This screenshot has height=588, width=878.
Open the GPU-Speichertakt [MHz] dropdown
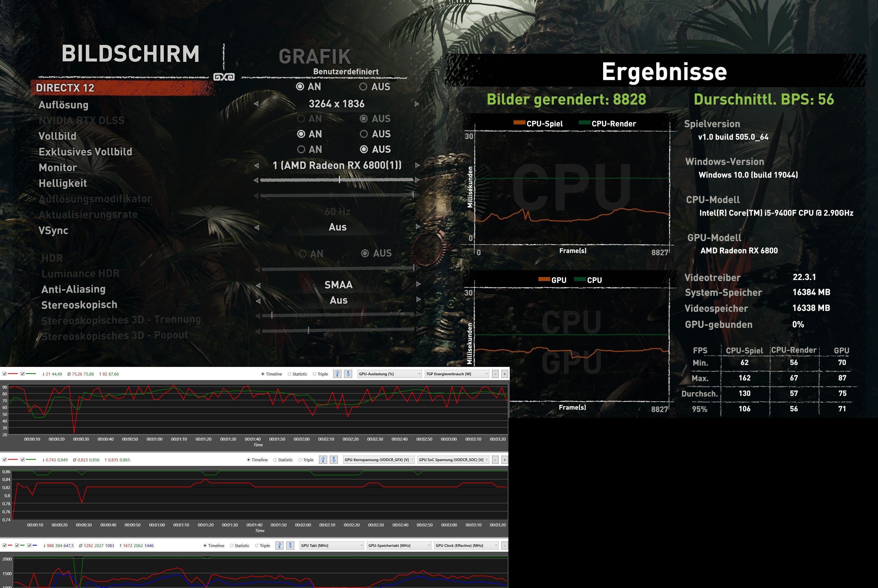[x=399, y=546]
